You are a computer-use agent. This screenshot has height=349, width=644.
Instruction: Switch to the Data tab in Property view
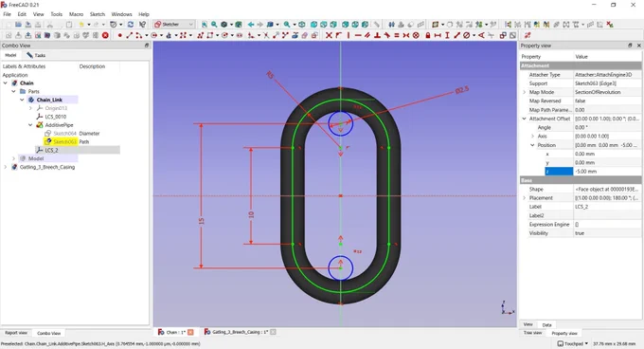546,324
